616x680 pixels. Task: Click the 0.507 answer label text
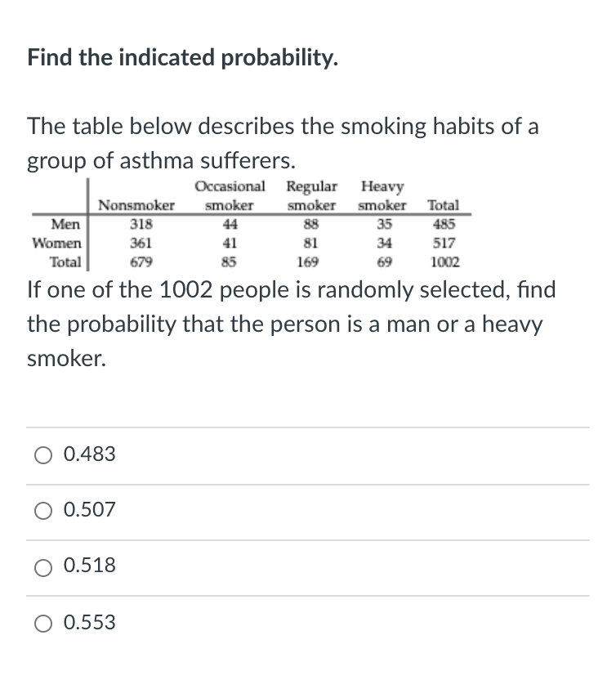pyautogui.click(x=88, y=510)
